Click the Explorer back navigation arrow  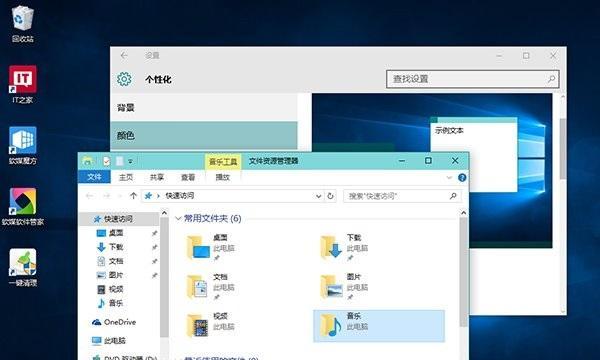[90, 196]
